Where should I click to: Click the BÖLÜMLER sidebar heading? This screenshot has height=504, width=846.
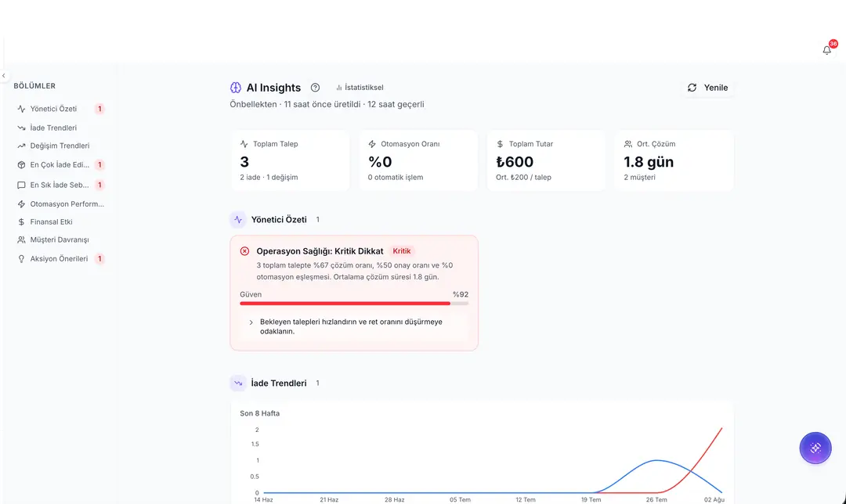(x=34, y=86)
